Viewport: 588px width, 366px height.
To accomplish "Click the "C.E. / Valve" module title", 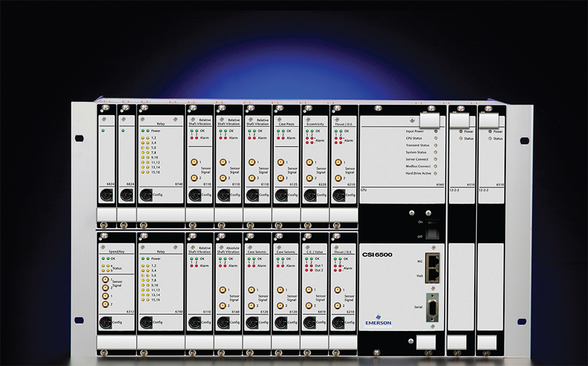I will [314, 252].
